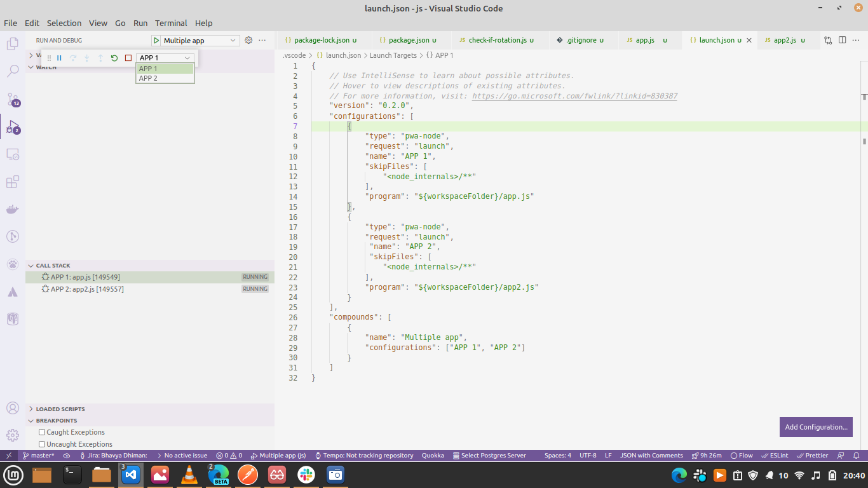Pause the debug session
This screenshot has width=868, height=488.
(59, 58)
